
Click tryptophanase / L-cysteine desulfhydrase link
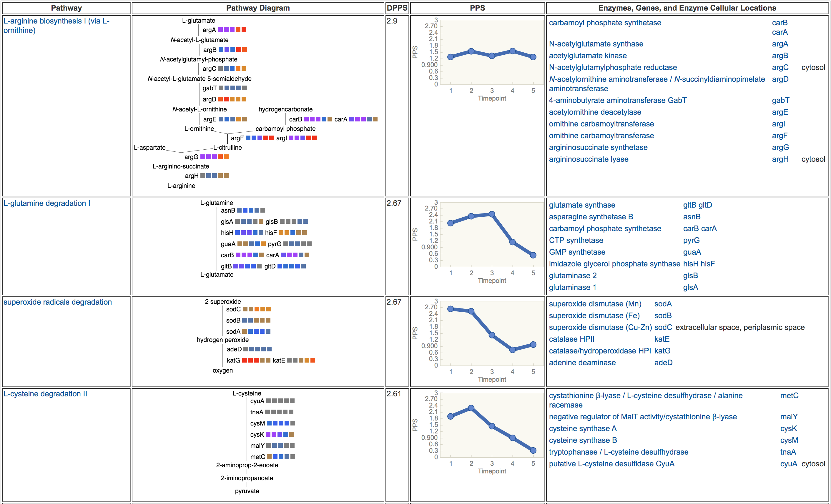[619, 452]
